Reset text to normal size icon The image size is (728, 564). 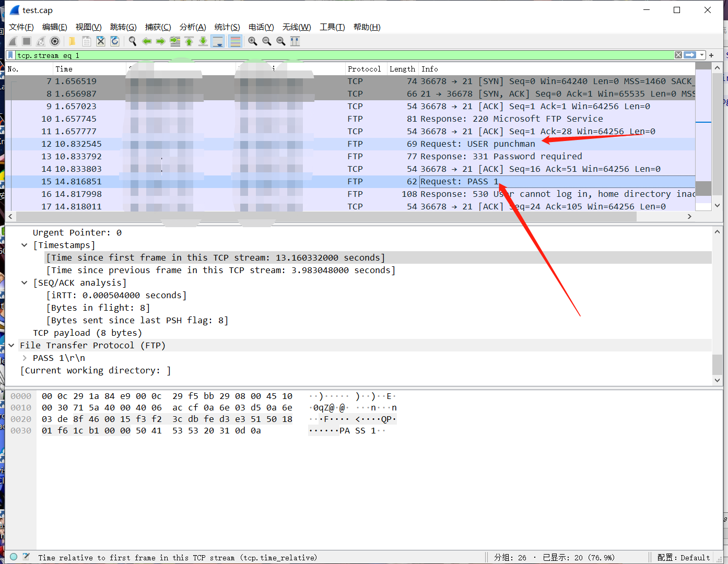tap(281, 41)
